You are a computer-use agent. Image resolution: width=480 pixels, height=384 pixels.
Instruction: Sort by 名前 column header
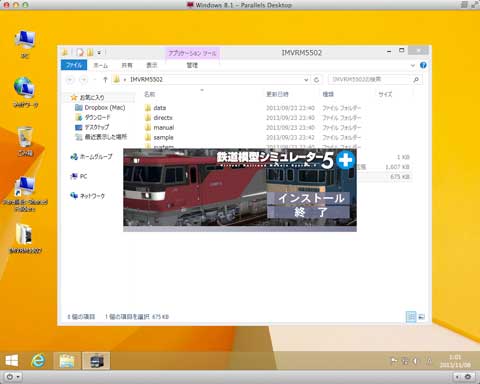point(150,94)
